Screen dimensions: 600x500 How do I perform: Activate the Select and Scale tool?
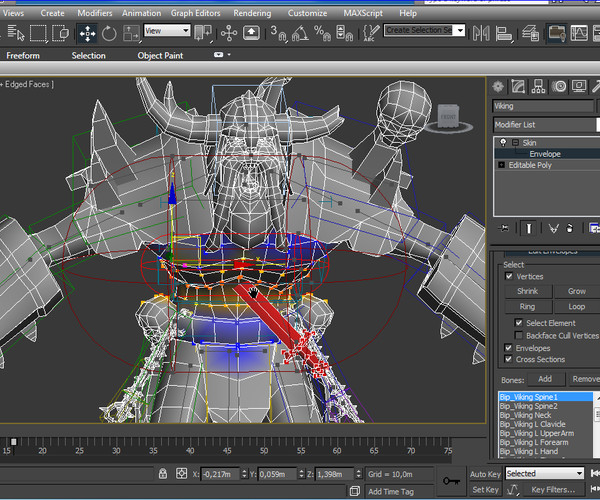tap(131, 33)
